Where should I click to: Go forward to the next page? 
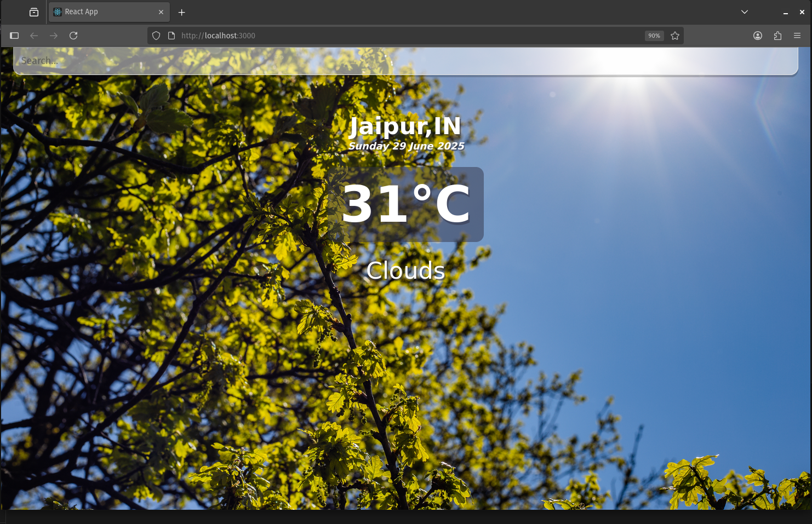(54, 36)
